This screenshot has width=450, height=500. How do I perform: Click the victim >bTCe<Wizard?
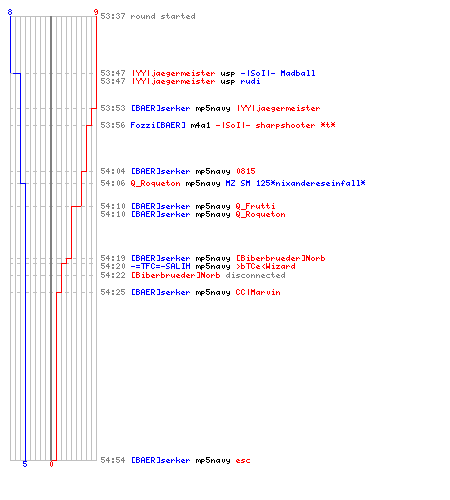tap(265, 266)
